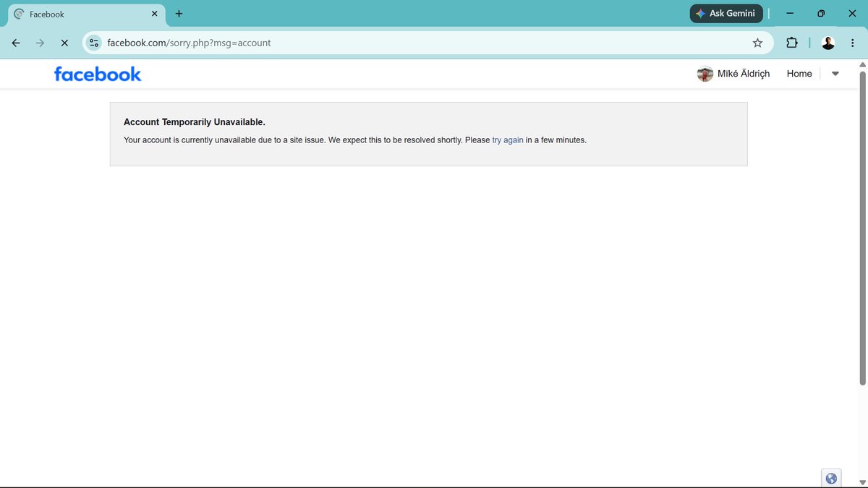The image size is (868, 488).
Task: Open the Chrome three-dot menu
Action: click(853, 43)
